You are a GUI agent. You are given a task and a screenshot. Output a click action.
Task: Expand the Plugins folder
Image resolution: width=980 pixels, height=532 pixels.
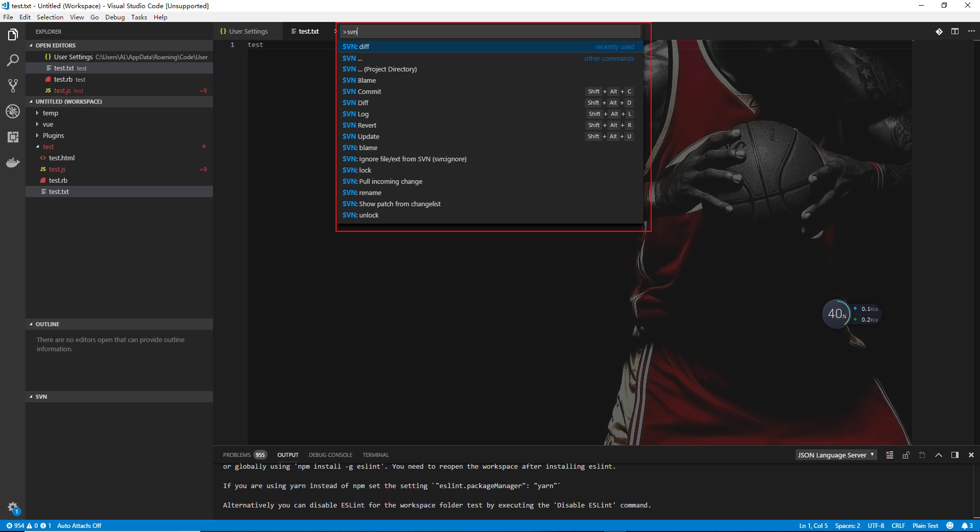pos(119,136)
